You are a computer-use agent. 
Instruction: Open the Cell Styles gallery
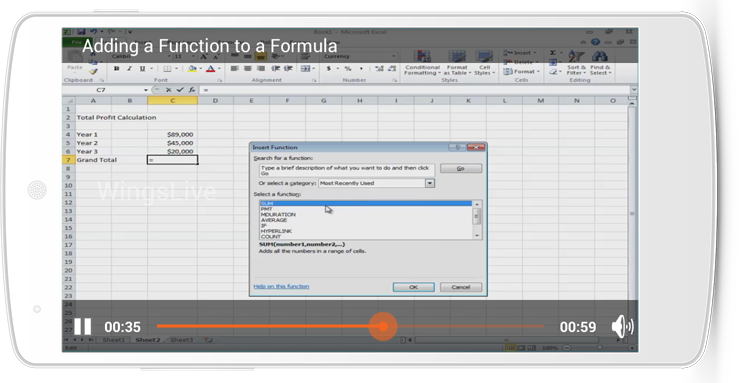tap(484, 64)
